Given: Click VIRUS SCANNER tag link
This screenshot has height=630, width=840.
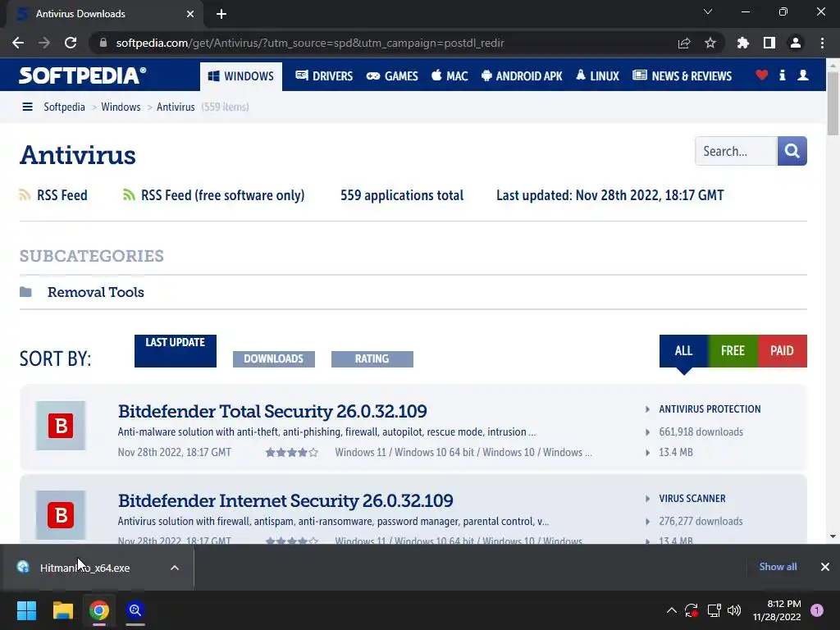Looking at the screenshot, I should click(x=692, y=499).
